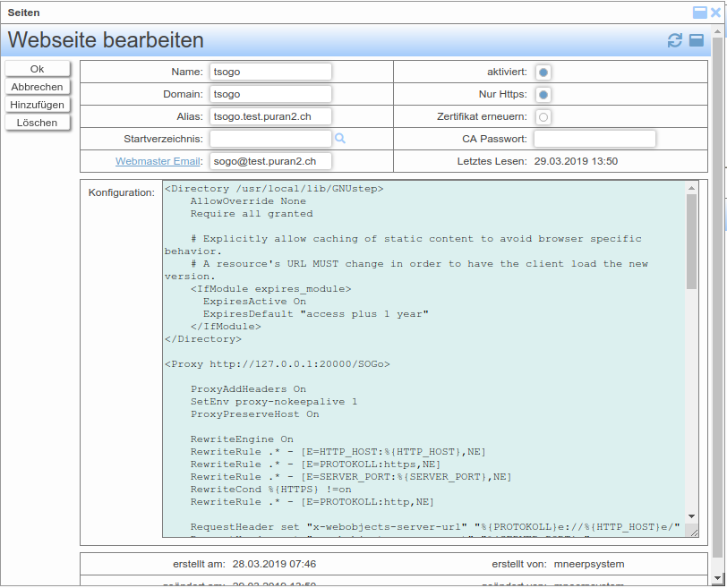Click the Löschen button
727x588 pixels.
pos(37,123)
